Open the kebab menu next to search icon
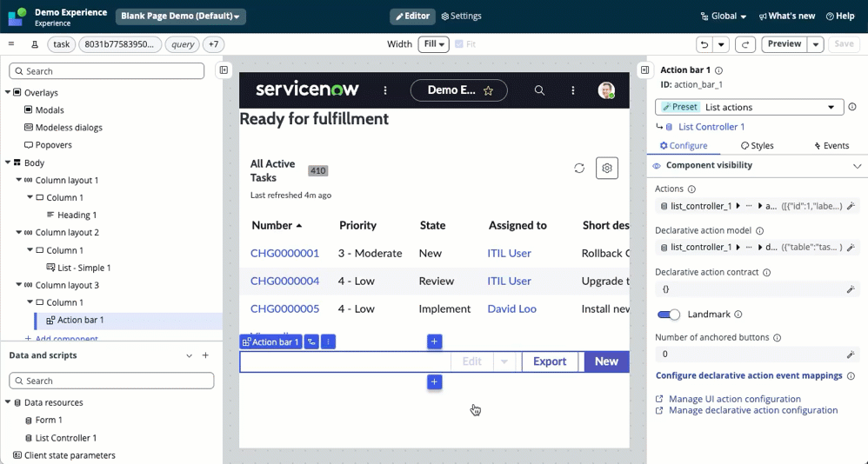The image size is (868, 464). point(573,90)
